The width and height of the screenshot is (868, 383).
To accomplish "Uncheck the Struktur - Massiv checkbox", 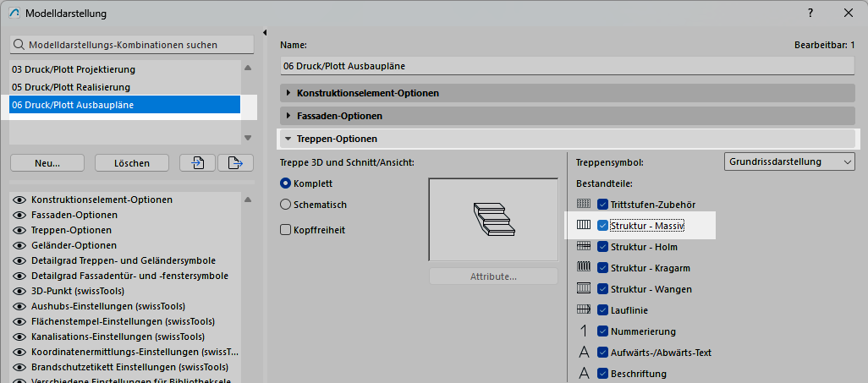I will (x=603, y=226).
